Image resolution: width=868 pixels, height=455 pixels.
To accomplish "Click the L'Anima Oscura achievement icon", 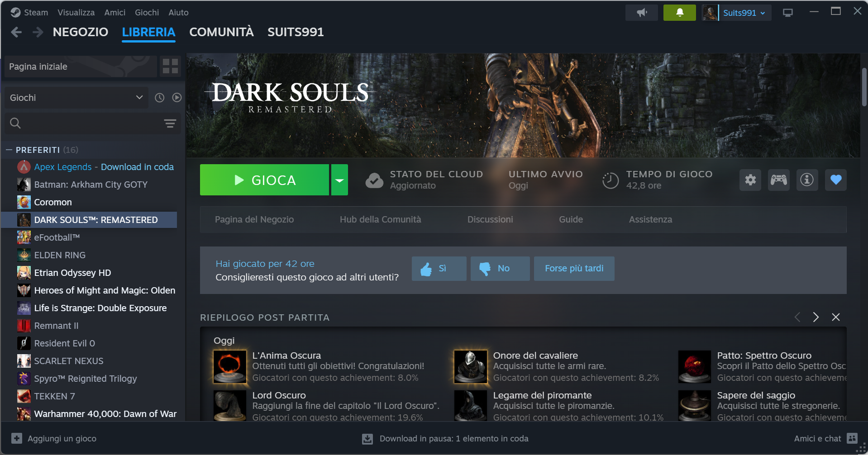I will [230, 366].
